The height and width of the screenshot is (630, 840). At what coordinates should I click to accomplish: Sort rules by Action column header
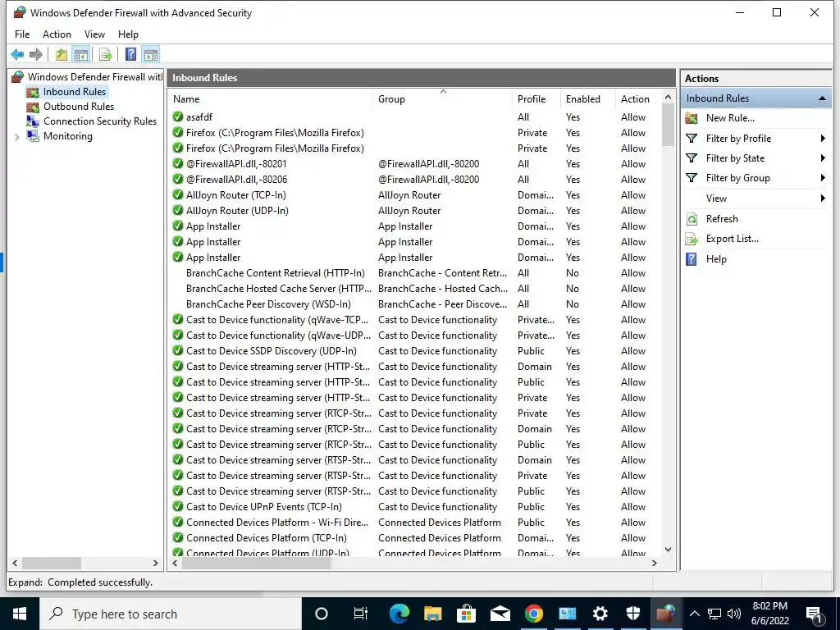pos(638,99)
